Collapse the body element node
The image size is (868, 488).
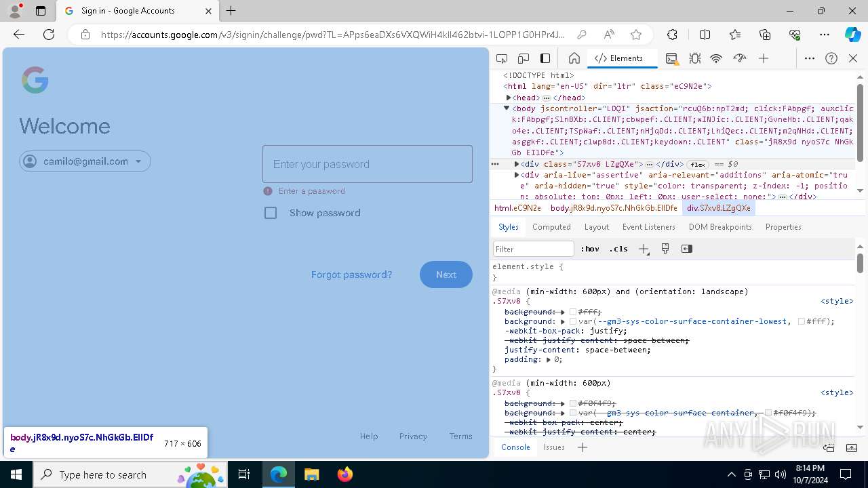(507, 108)
